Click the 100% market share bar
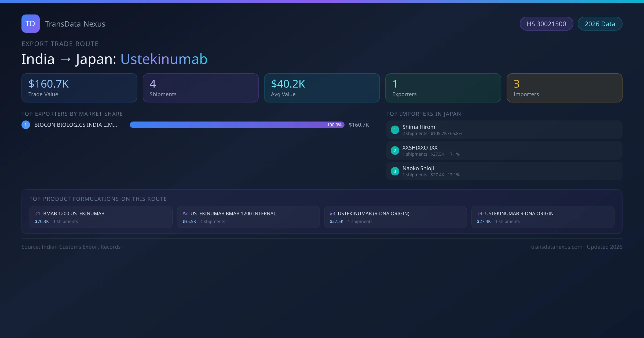Viewport: 644px width, 338px height. 237,125
